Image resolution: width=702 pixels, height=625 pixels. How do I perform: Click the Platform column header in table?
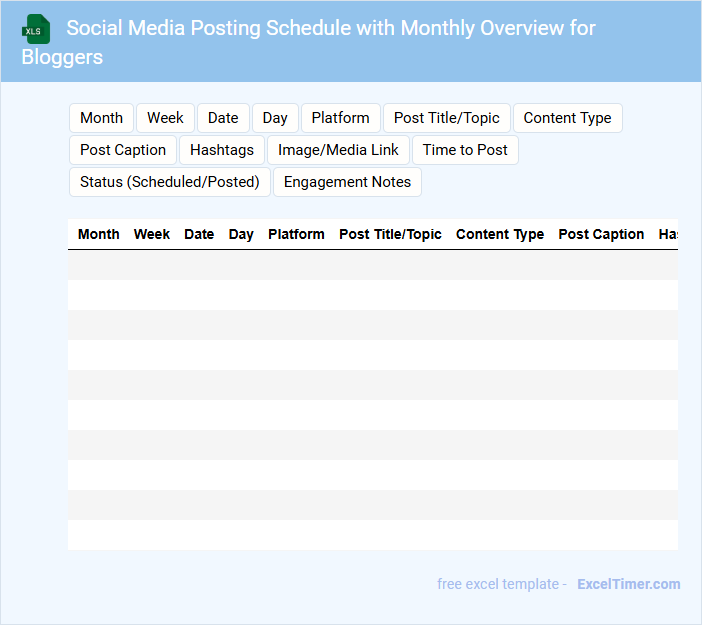pyautogui.click(x=296, y=234)
